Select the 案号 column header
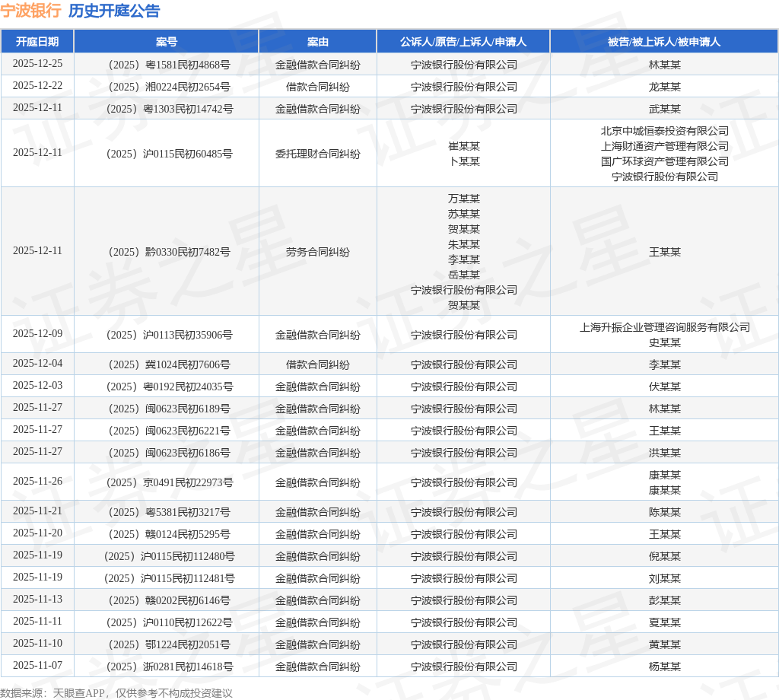This screenshot has height=700, width=779. coord(167,42)
